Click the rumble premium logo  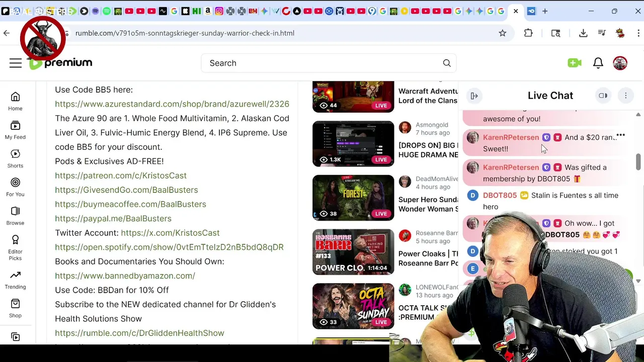pyautogui.click(x=60, y=63)
